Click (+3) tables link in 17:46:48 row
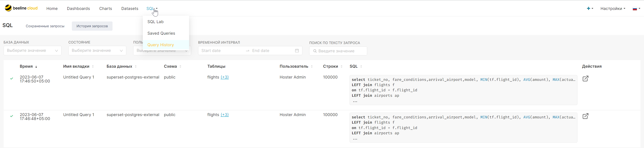Image resolution: width=644 pixels, height=148 pixels. pos(225,115)
